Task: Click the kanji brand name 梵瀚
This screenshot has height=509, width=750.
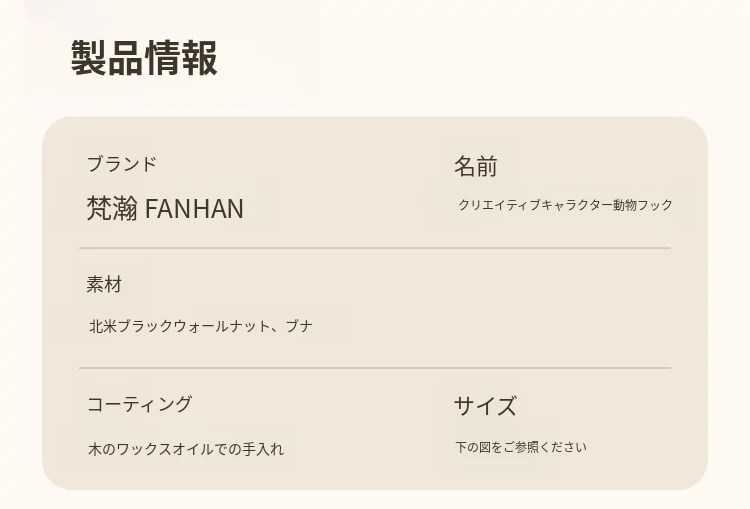Action: coord(112,209)
